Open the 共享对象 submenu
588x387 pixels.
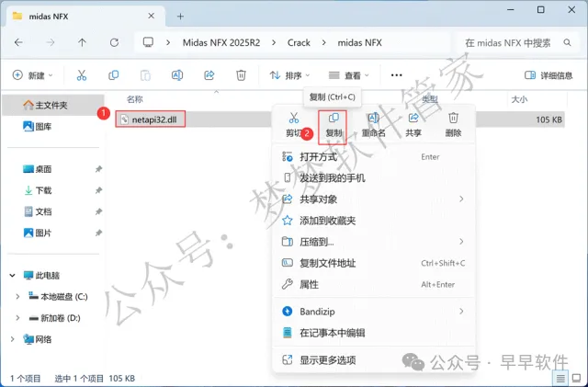click(x=374, y=199)
